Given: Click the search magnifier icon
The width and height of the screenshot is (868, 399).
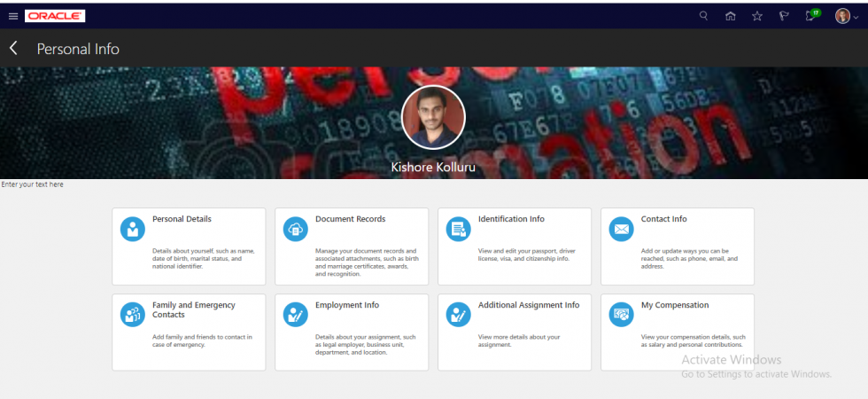Looking at the screenshot, I should point(703,16).
